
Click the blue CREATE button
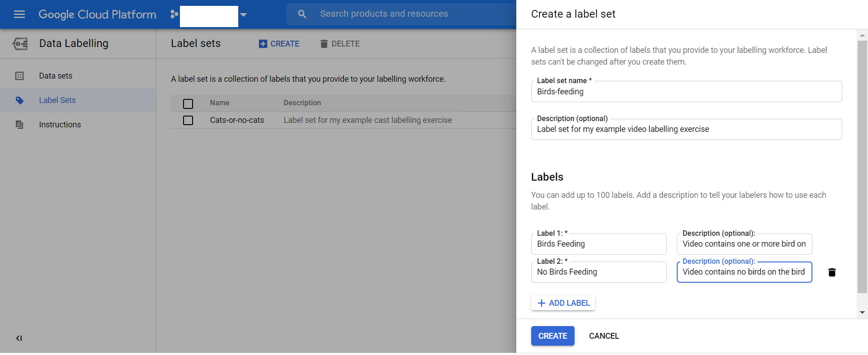tap(552, 336)
